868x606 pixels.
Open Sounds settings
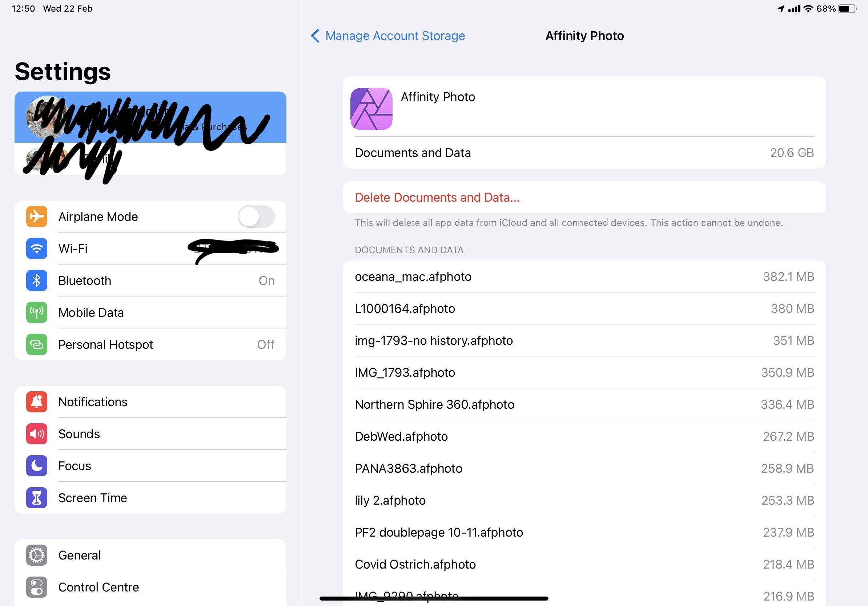point(150,434)
